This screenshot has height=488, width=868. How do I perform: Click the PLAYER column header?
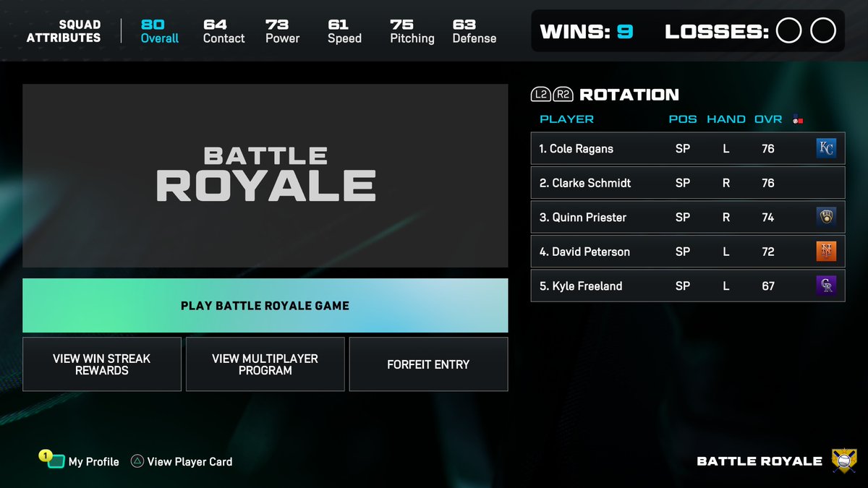pyautogui.click(x=566, y=119)
